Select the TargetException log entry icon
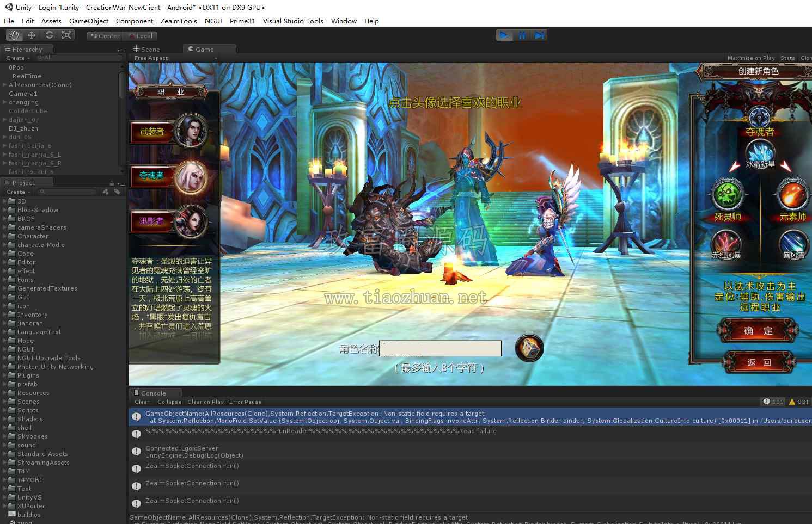 pos(136,417)
